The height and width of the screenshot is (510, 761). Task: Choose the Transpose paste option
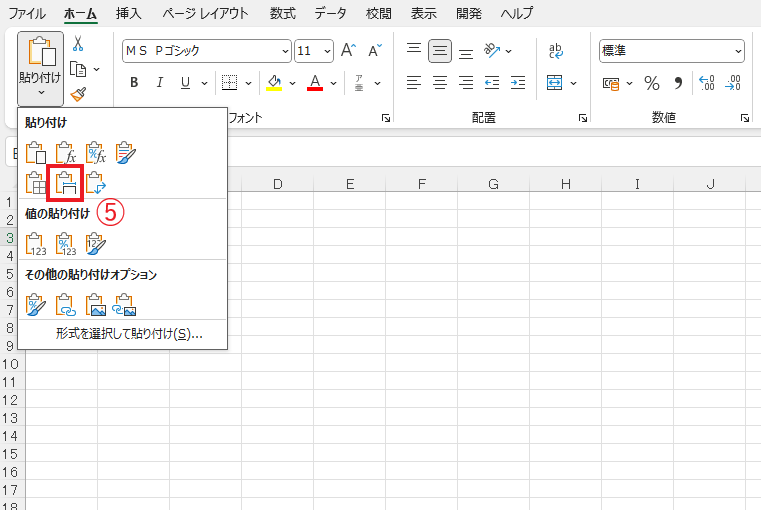click(96, 183)
